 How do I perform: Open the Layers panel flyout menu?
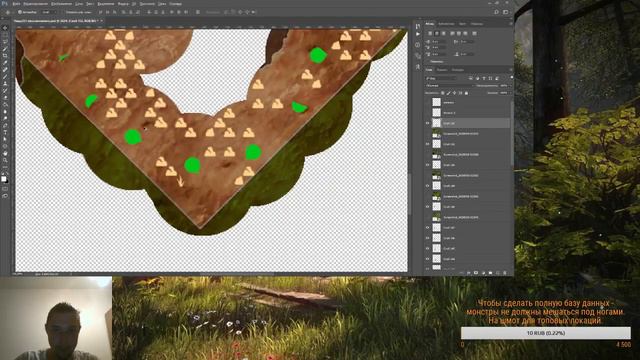[x=511, y=70]
